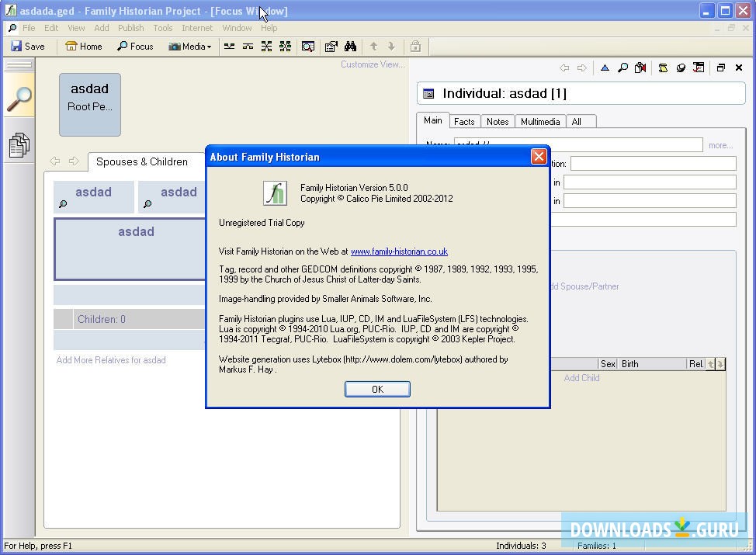Open the www.family-historian.co.uk link
Image resolution: width=756 pixels, height=555 pixels.
399,251
